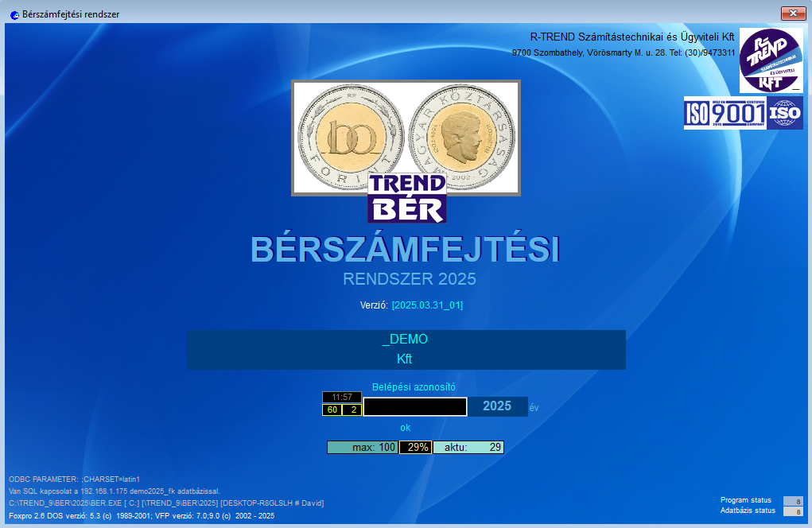Click the Program status indicator box
812x528 pixels.
[792, 501]
